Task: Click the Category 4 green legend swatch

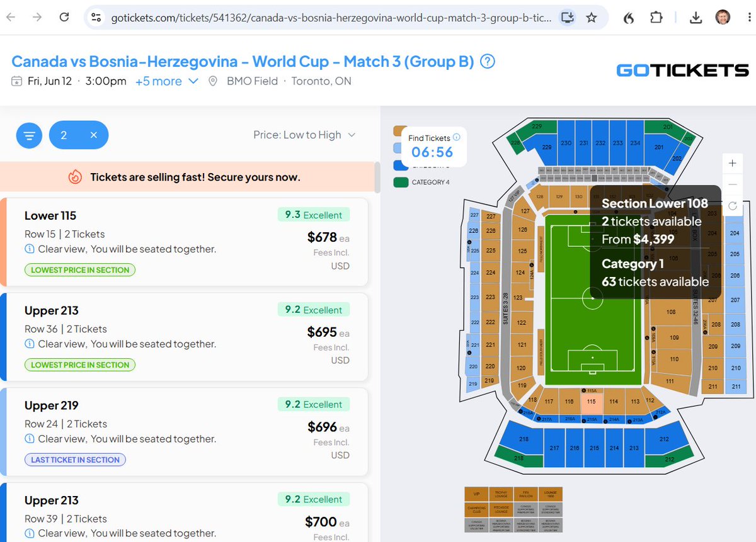Action: coord(401,183)
